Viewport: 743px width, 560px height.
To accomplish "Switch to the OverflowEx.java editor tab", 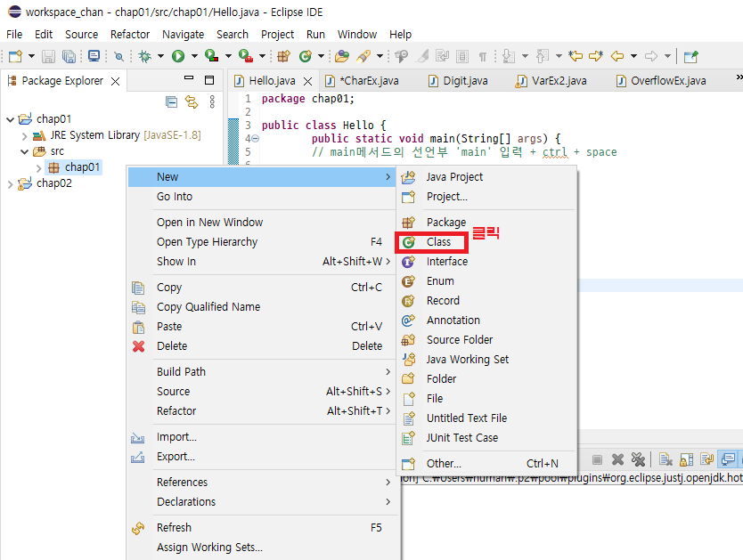I will [662, 81].
